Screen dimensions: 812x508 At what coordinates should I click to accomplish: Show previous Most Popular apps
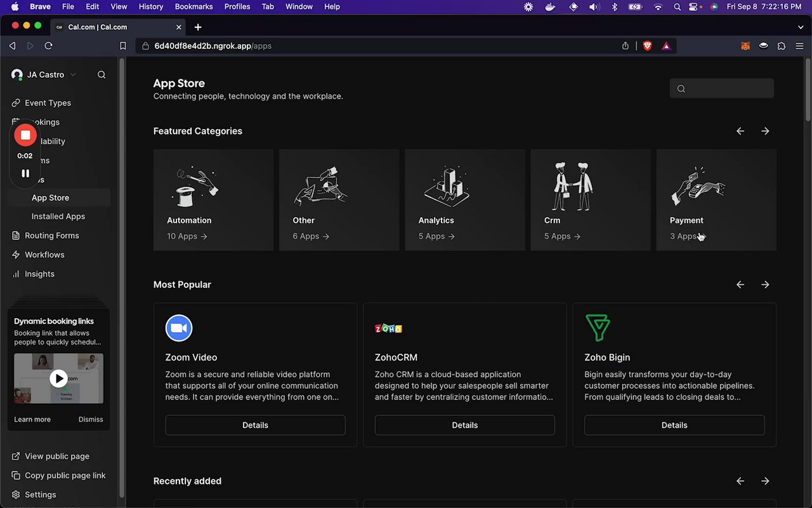click(740, 284)
